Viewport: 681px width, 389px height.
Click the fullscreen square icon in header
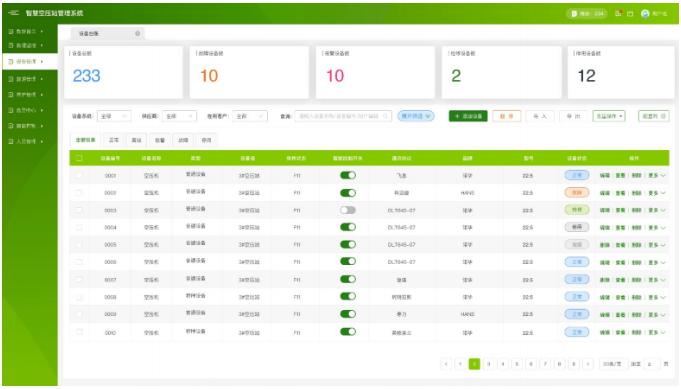(x=630, y=14)
